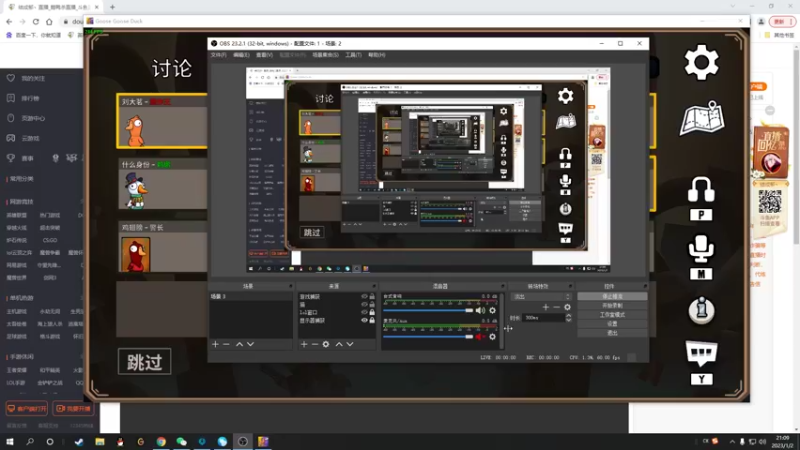Open source properties gear in Sources panel
Screen dimensions: 800x450
326,344
